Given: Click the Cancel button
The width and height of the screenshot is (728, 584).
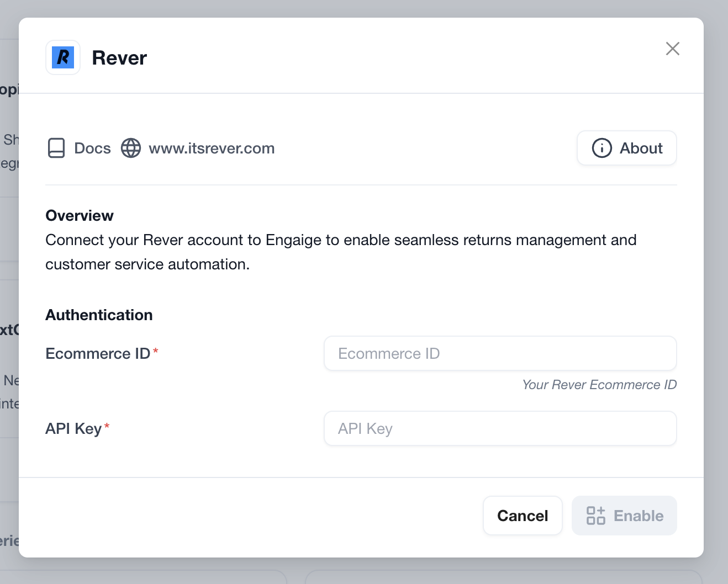Looking at the screenshot, I should pos(523,516).
